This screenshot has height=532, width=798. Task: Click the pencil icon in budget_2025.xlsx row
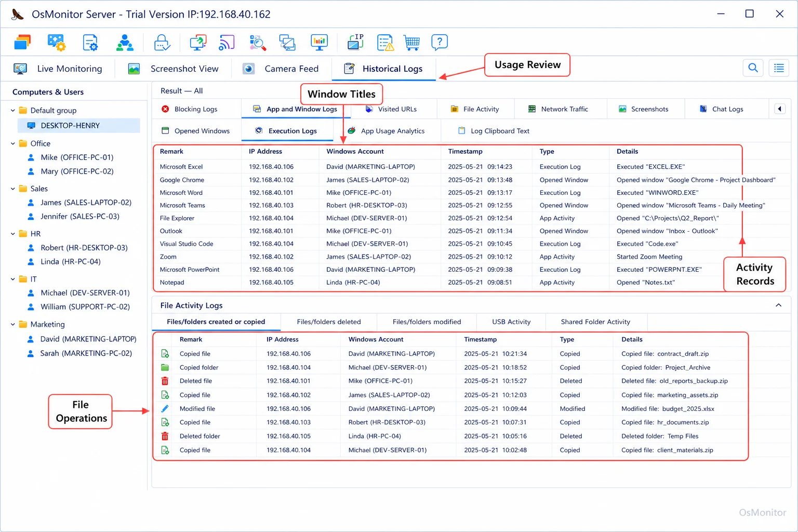165,409
